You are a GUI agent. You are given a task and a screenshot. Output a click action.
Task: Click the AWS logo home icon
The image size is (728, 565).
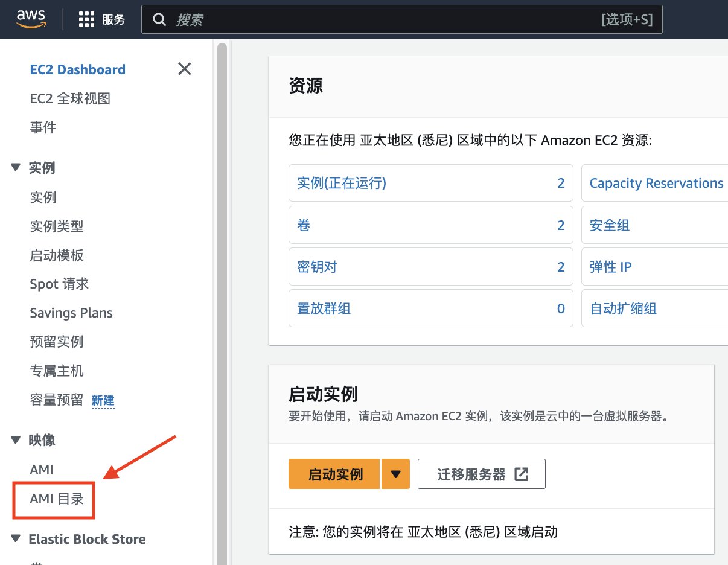coord(31,19)
